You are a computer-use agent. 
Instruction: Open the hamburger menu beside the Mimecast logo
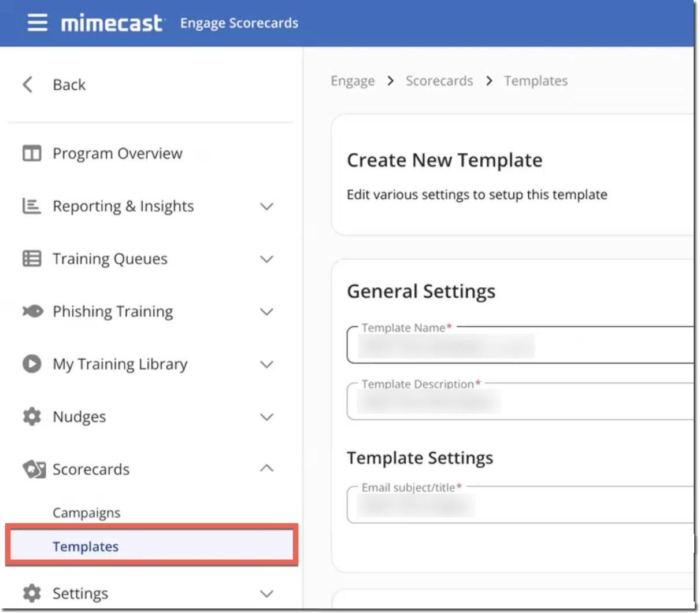(37, 23)
